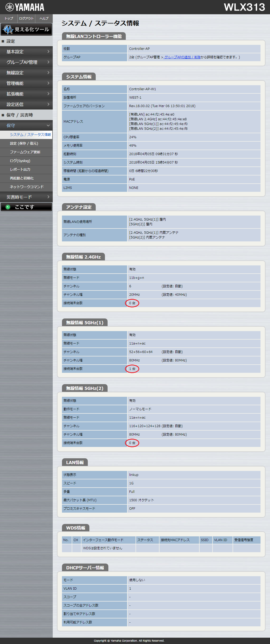Open the 管理機能 sidebar section
The height and width of the screenshot is (644, 270).
[x=26, y=83]
